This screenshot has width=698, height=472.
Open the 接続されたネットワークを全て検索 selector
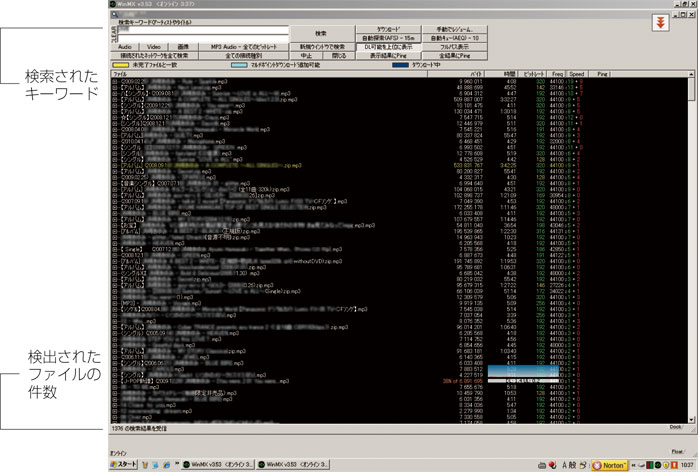154,56
